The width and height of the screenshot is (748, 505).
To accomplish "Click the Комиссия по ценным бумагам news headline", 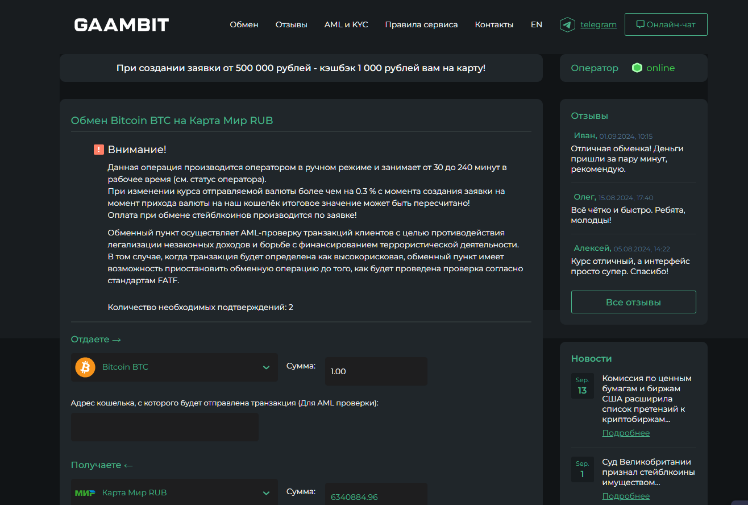I will click(x=646, y=399).
